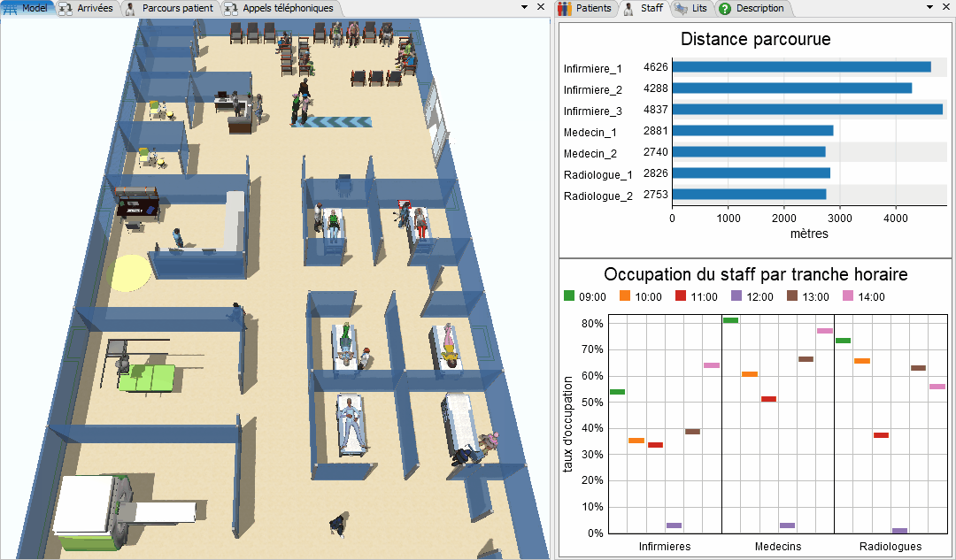Click the Patients tab people icon
The height and width of the screenshot is (560, 956).
pos(564,8)
